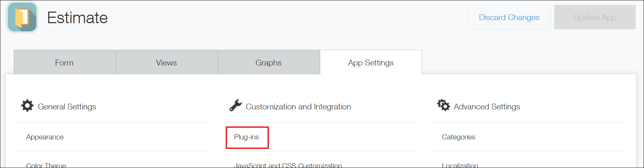
Task: Click the Estimate app title text
Action: (x=77, y=17)
